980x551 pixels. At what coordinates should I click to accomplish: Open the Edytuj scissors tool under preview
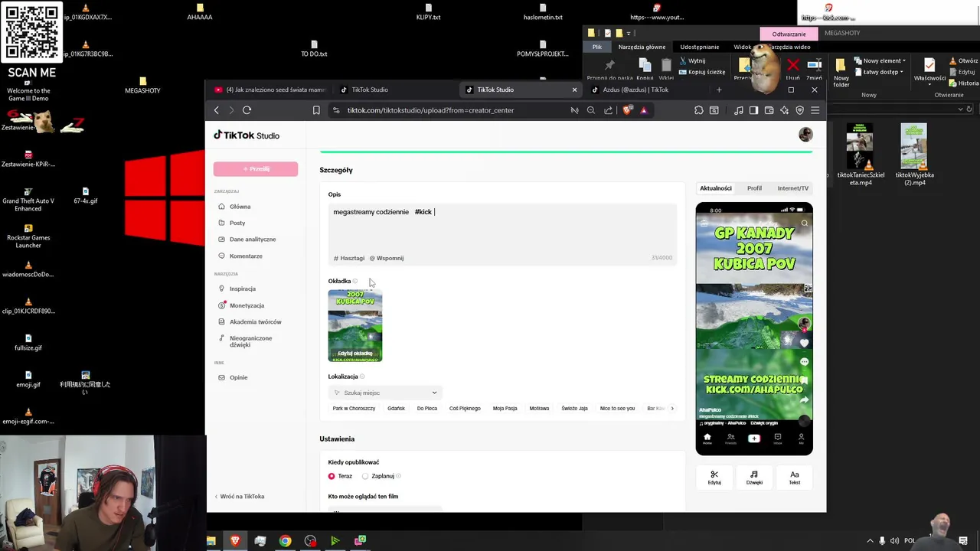(x=714, y=478)
